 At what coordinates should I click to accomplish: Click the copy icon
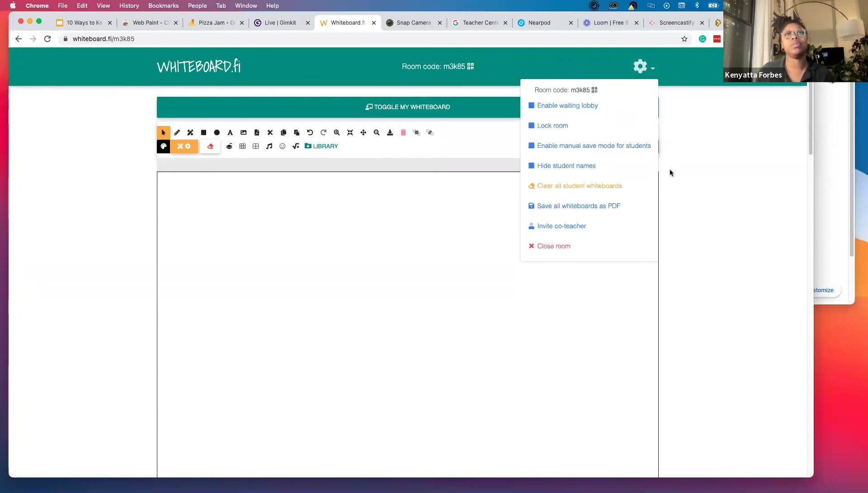tap(283, 133)
